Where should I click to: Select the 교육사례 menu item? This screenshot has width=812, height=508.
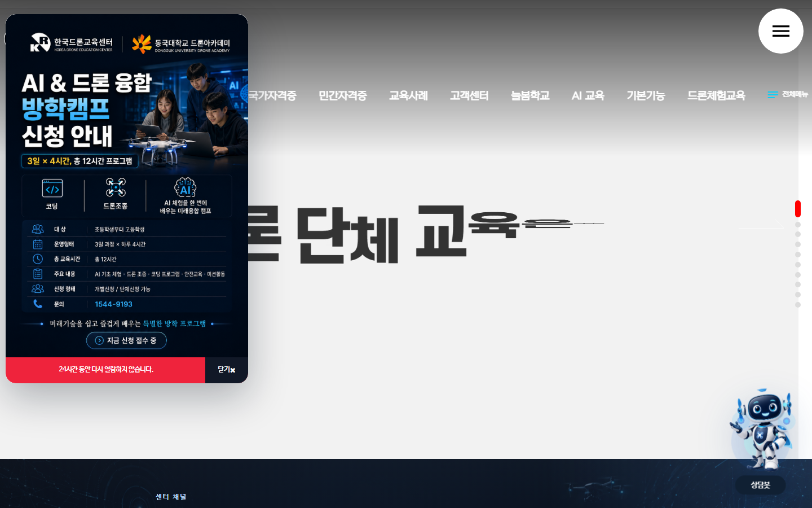click(x=408, y=95)
